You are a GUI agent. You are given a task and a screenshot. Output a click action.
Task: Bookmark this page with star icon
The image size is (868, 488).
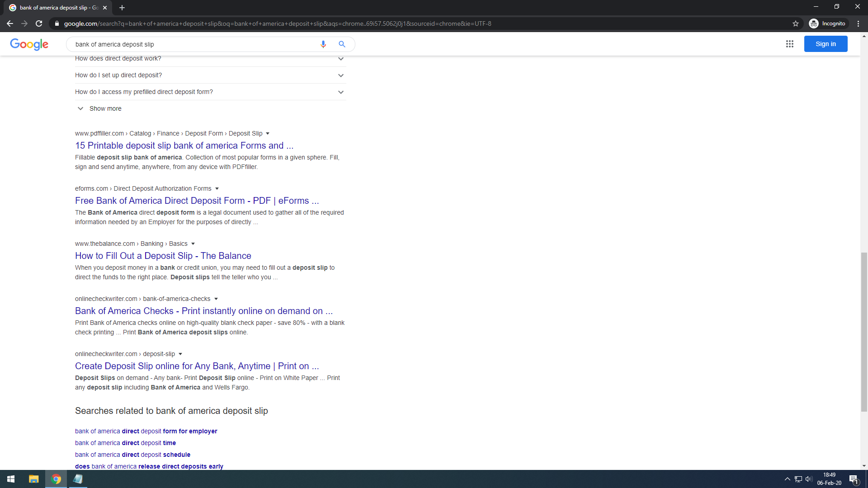tap(796, 23)
